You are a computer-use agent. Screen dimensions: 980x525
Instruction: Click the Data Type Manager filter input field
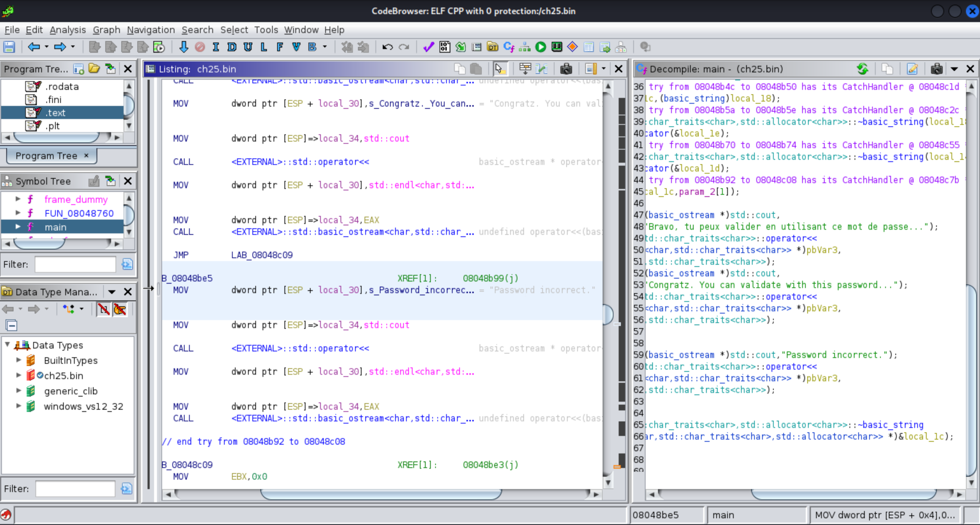point(75,489)
